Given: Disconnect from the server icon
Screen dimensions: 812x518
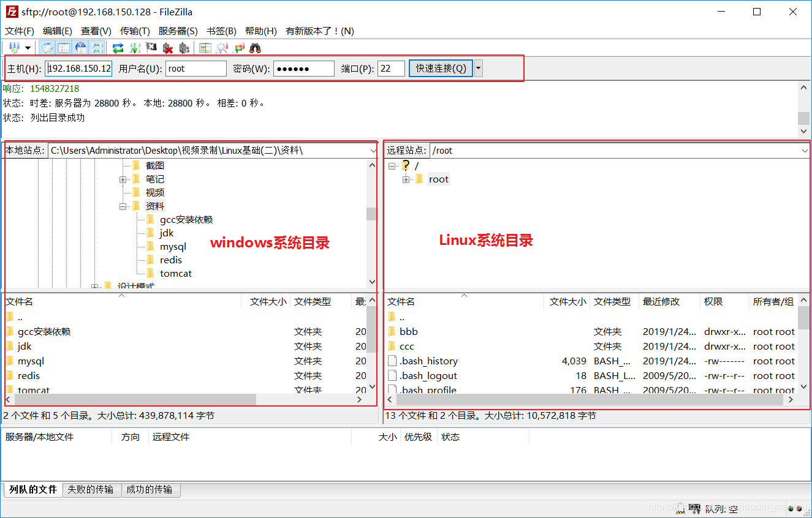Looking at the screenshot, I should (x=168, y=48).
